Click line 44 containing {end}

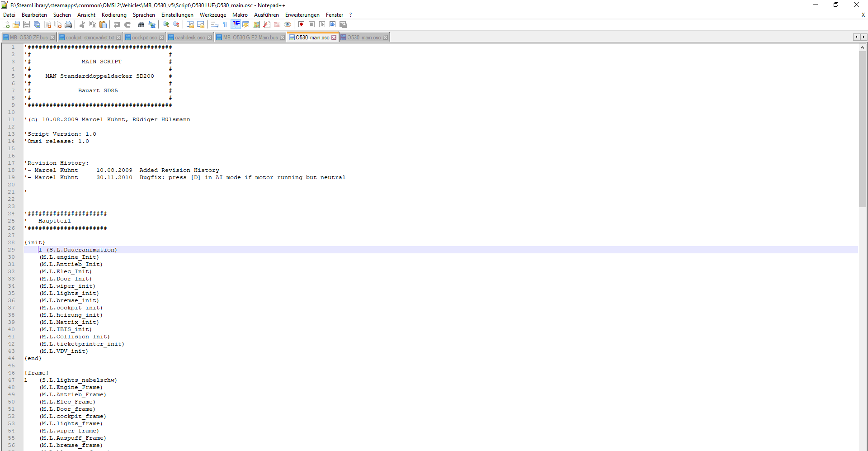pos(33,358)
